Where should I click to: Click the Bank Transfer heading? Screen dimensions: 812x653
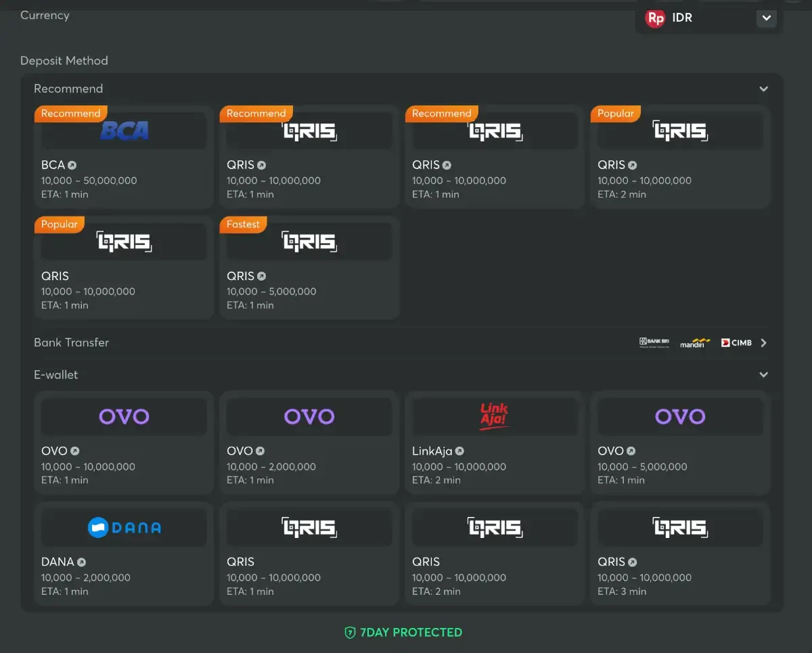tap(71, 342)
